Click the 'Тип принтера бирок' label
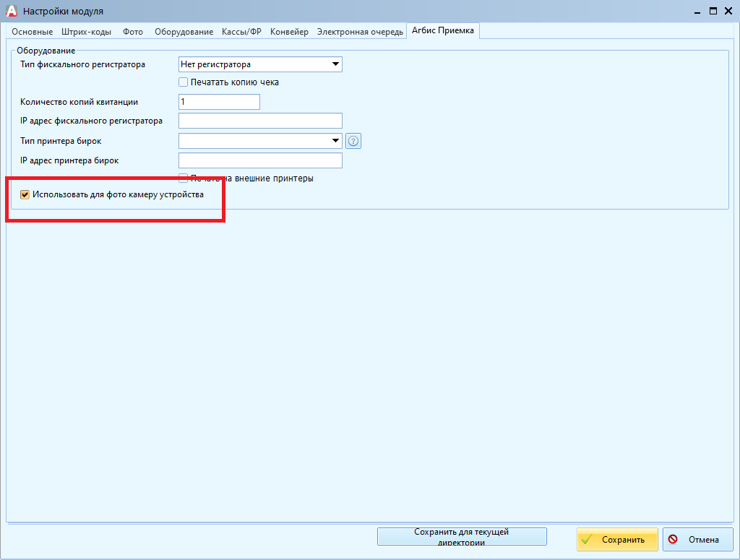The width and height of the screenshot is (740, 560). tap(61, 141)
